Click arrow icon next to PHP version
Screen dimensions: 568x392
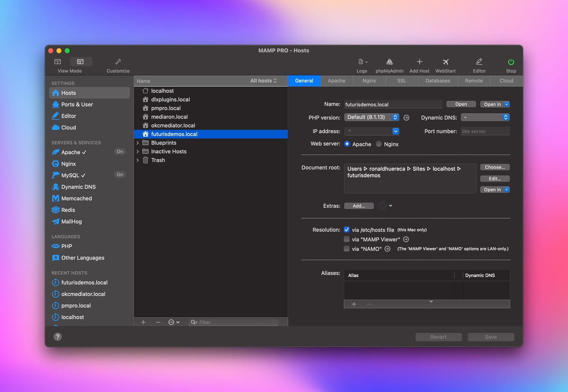406,117
